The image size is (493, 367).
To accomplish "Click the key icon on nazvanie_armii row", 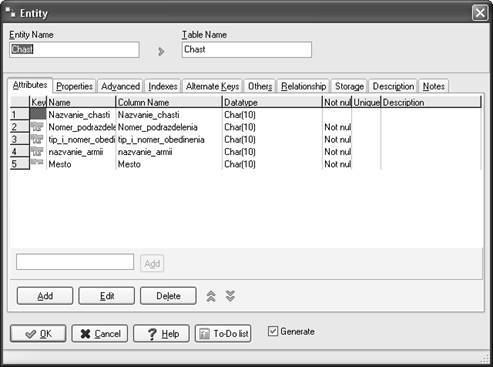I will (37, 151).
